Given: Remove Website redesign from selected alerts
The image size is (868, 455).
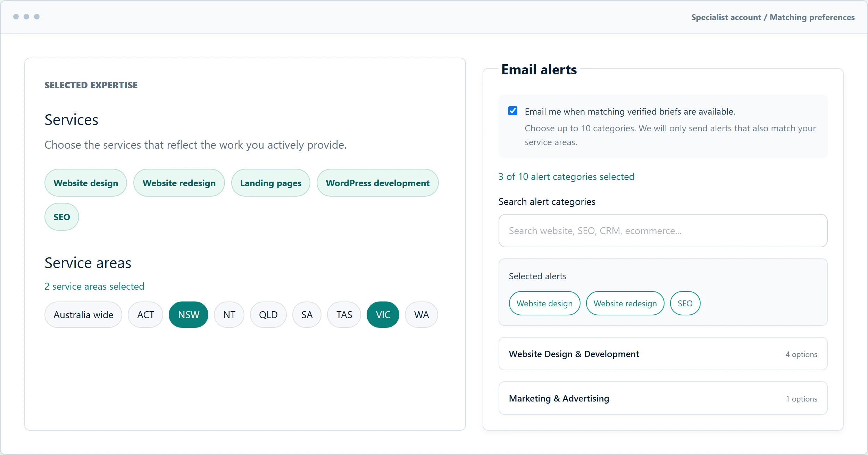Looking at the screenshot, I should [625, 304].
